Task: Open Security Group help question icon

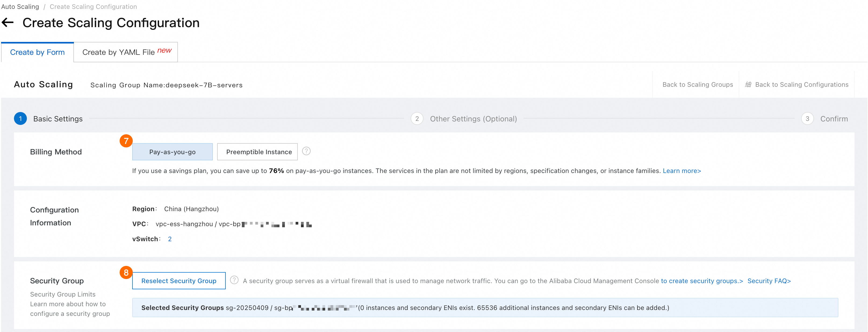Action: pyautogui.click(x=234, y=280)
